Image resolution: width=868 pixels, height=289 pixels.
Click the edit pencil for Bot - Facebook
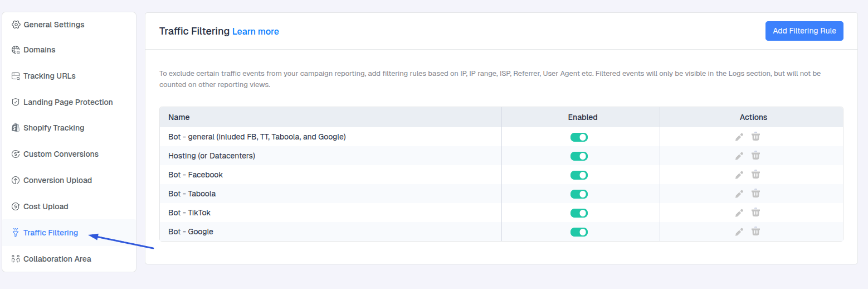click(739, 175)
